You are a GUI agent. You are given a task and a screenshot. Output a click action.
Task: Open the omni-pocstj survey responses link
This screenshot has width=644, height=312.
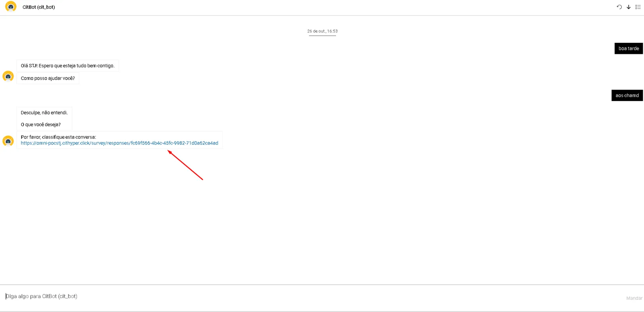click(x=119, y=143)
